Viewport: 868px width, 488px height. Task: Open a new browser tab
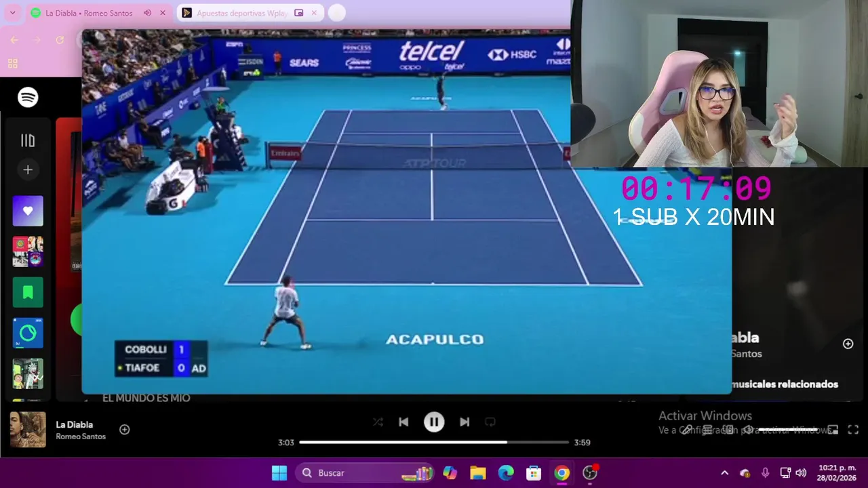click(336, 13)
